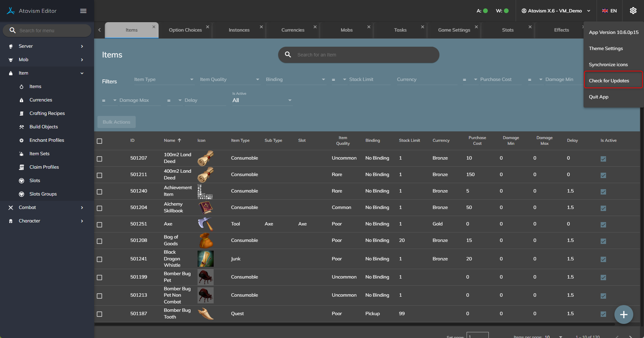
Task: Switch to the Currencies tab
Action: pos(293,30)
